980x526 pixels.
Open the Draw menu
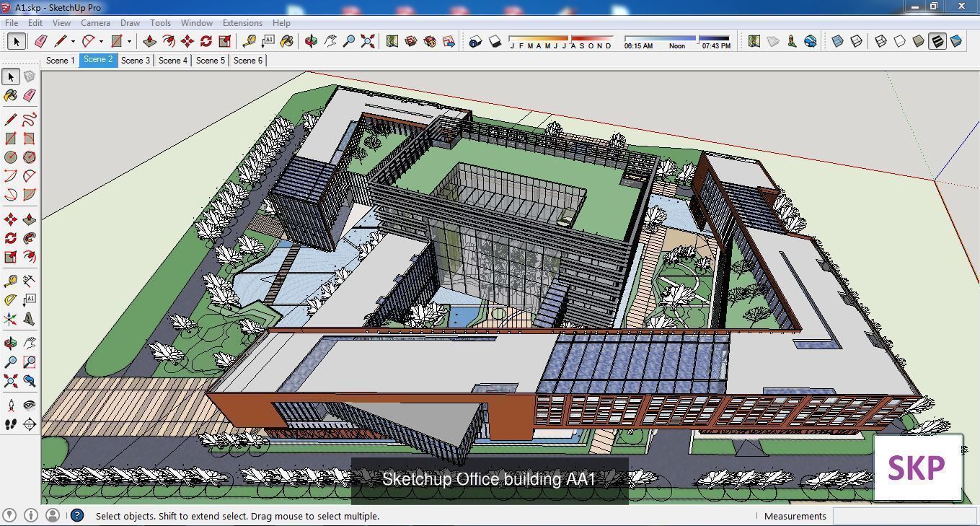click(x=130, y=23)
